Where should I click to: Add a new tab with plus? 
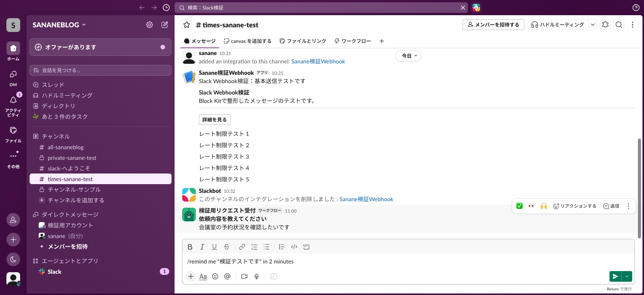click(382, 41)
